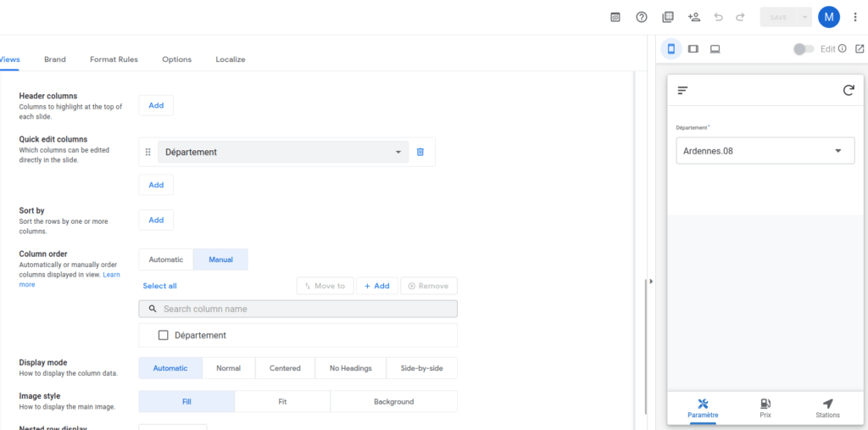Click the share app add-person icon

pos(693,17)
